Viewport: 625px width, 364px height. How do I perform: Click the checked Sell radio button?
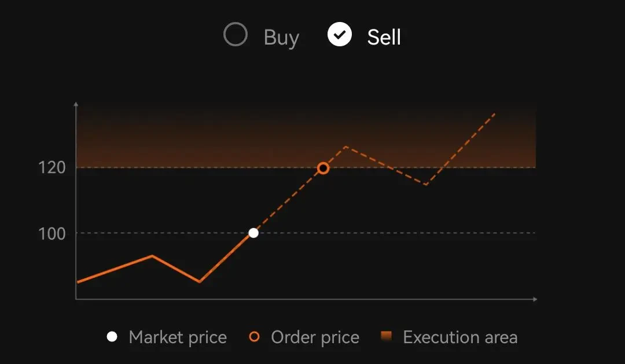[340, 35]
